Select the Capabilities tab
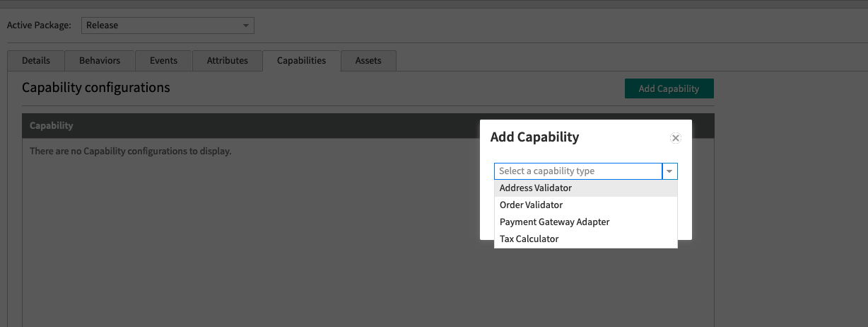868x327 pixels. [x=301, y=61]
